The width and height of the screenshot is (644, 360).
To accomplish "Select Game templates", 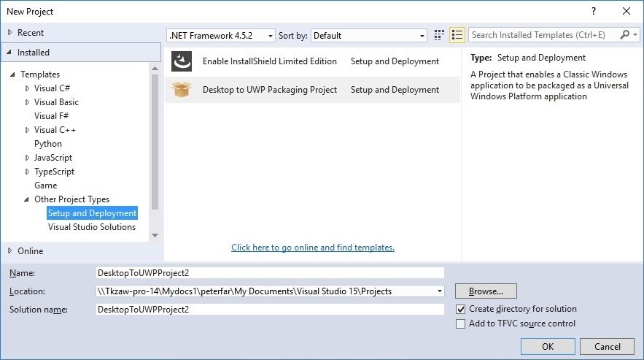I will [x=46, y=185].
